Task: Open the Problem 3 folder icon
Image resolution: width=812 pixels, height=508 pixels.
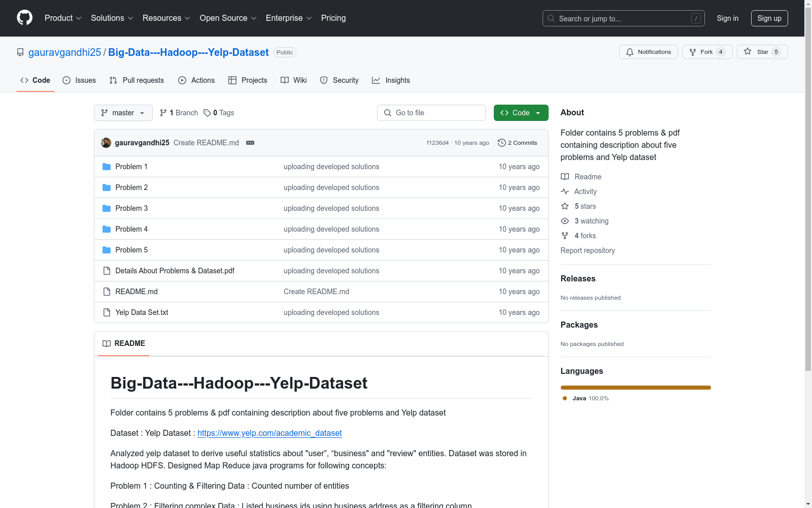Action: [107, 208]
